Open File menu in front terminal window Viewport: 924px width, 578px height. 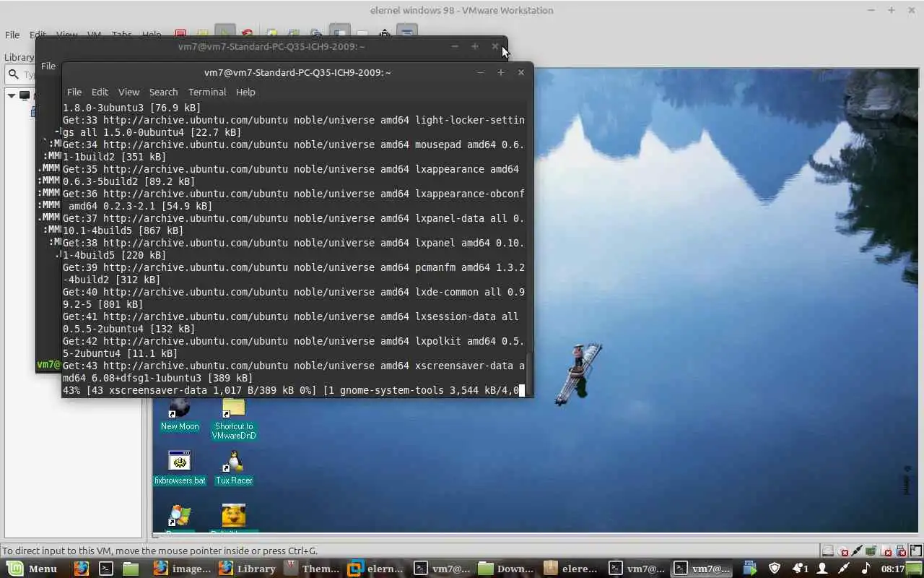tap(74, 92)
